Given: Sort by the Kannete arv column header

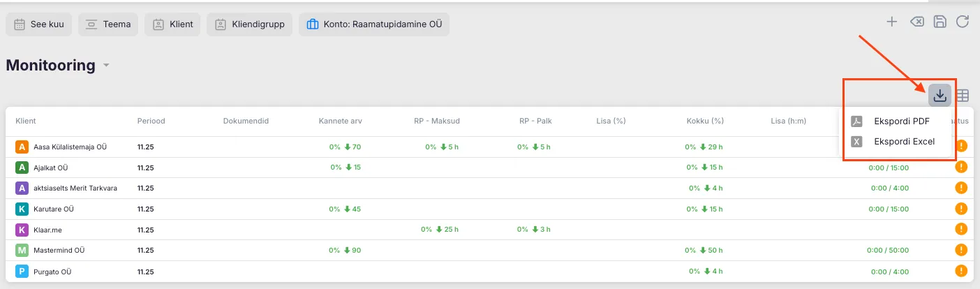Looking at the screenshot, I should [340, 121].
